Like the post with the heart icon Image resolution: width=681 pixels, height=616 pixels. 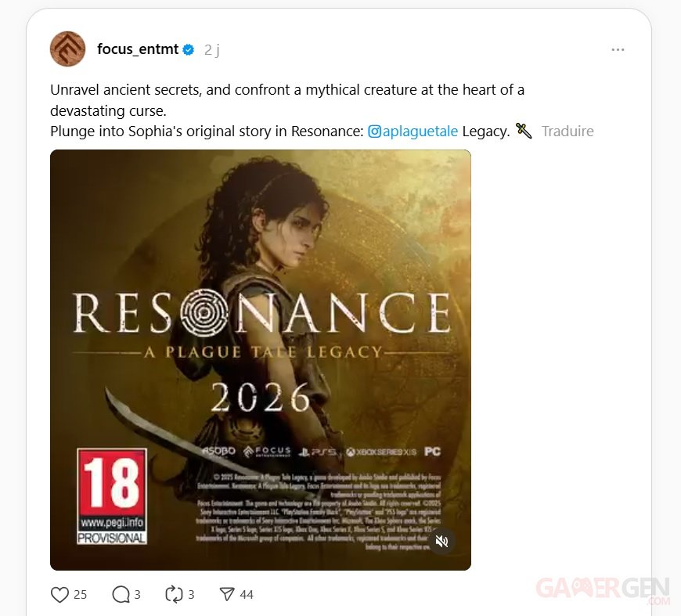pyautogui.click(x=59, y=594)
